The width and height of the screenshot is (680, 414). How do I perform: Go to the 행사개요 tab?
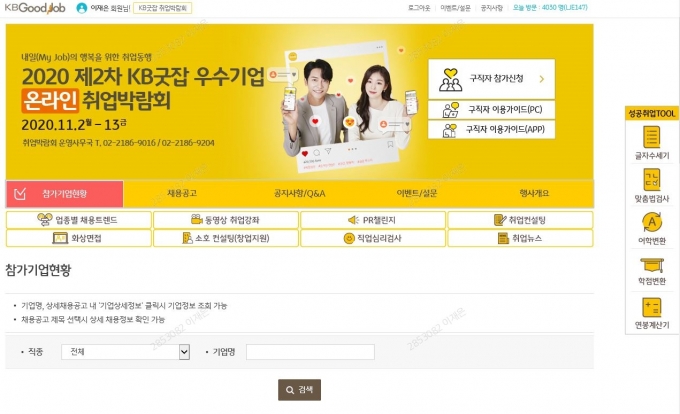click(534, 193)
